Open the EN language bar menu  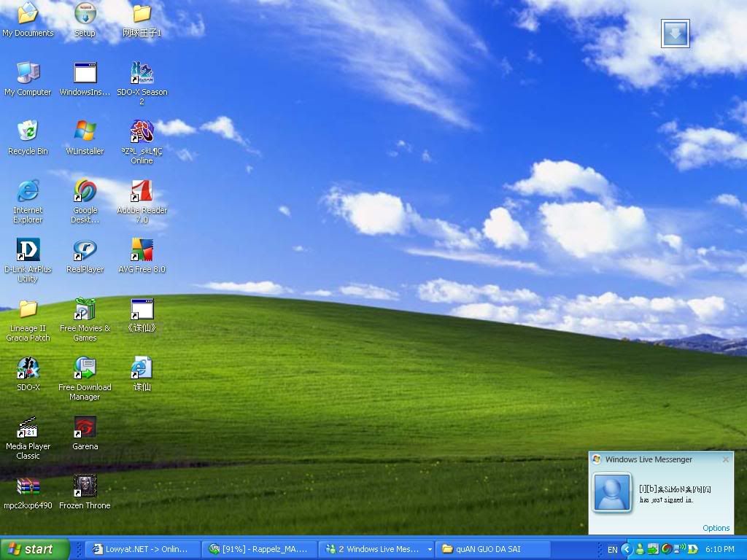point(614,548)
